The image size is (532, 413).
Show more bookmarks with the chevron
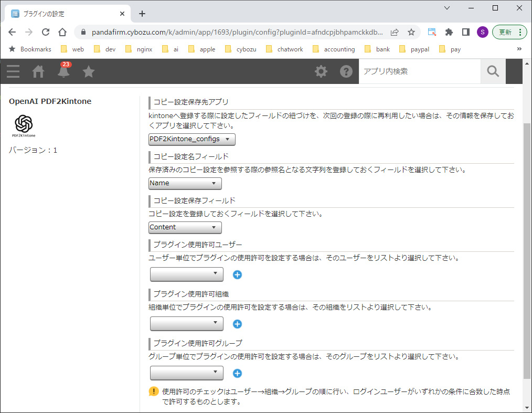coord(519,49)
